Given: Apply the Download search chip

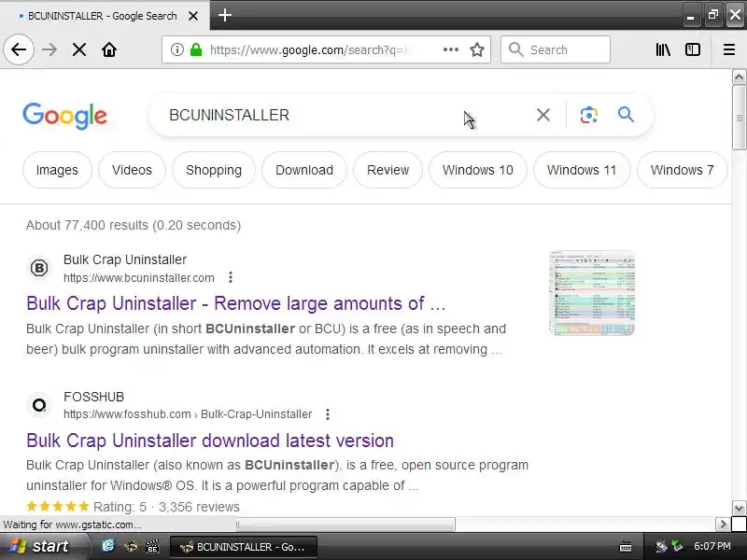Looking at the screenshot, I should 304,170.
